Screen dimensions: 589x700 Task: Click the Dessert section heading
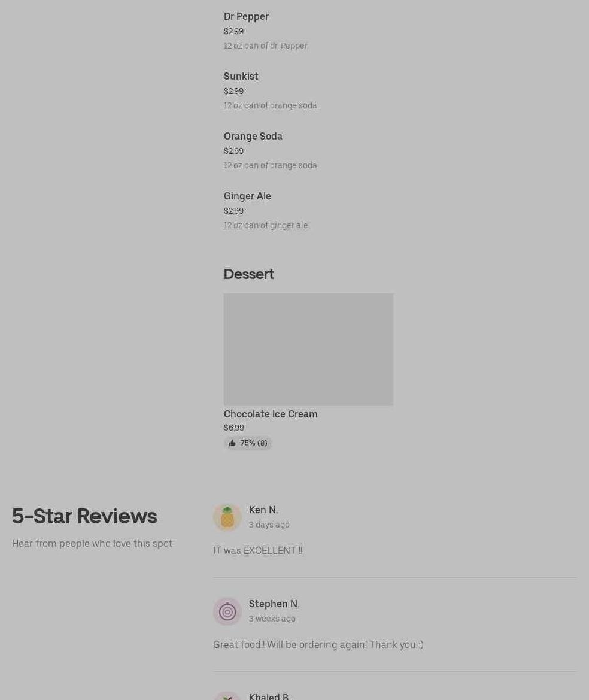pyautogui.click(x=248, y=274)
